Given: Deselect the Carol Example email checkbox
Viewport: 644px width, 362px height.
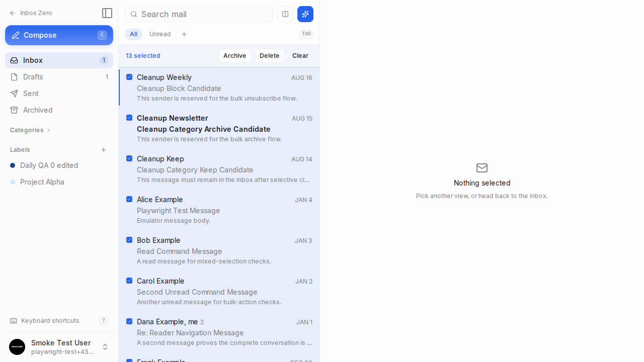Looking at the screenshot, I should [129, 281].
